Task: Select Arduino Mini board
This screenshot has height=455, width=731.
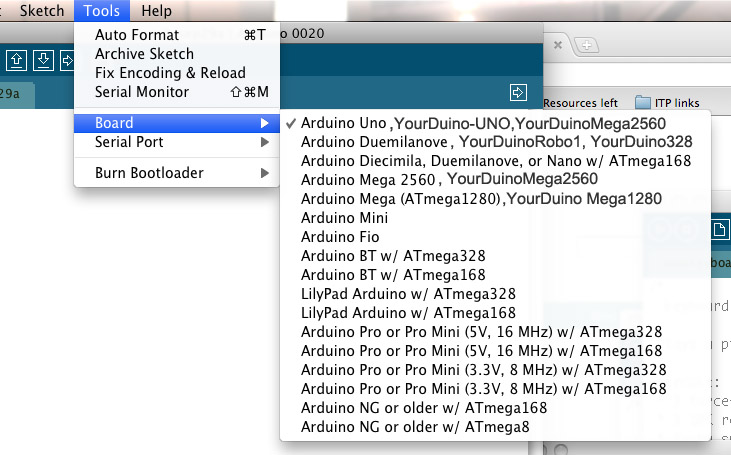Action: pos(495,218)
